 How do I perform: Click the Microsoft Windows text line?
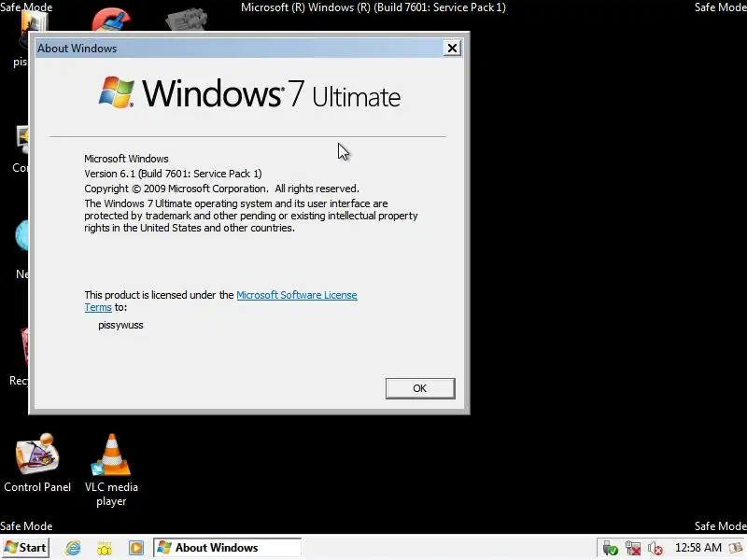[126, 159]
